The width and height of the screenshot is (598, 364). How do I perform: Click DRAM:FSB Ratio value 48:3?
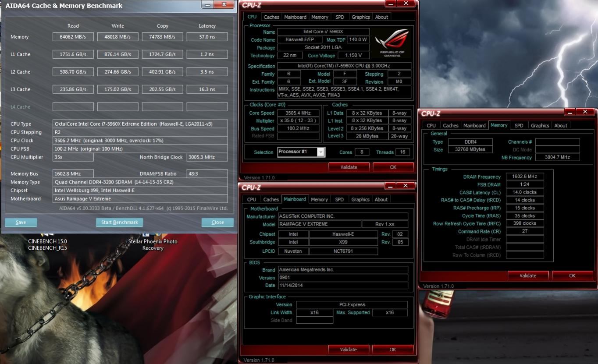click(207, 174)
